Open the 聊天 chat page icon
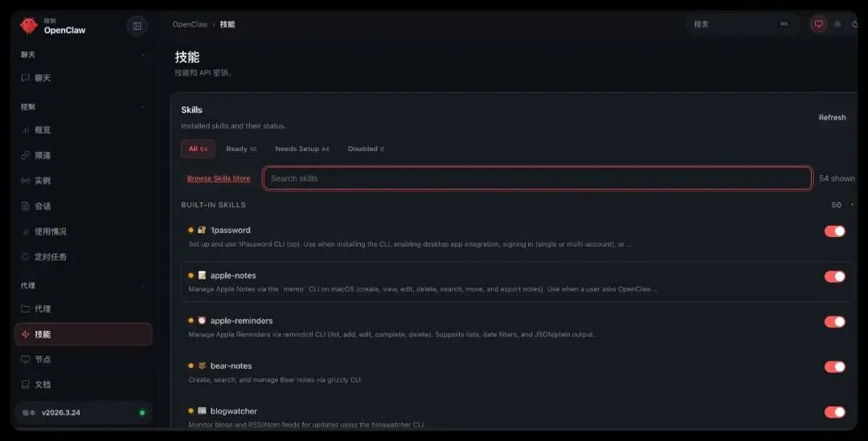The width and height of the screenshot is (868, 441). click(x=25, y=78)
